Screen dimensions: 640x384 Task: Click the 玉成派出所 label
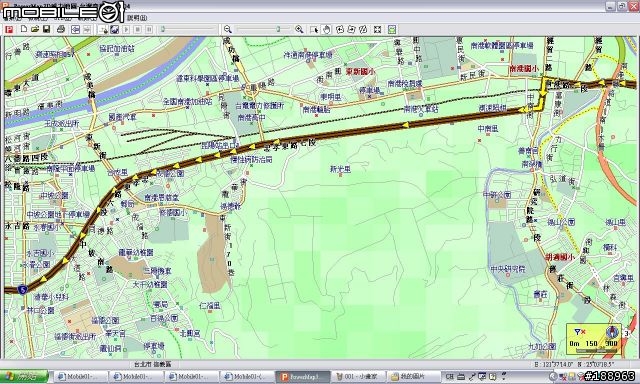(x=62, y=123)
